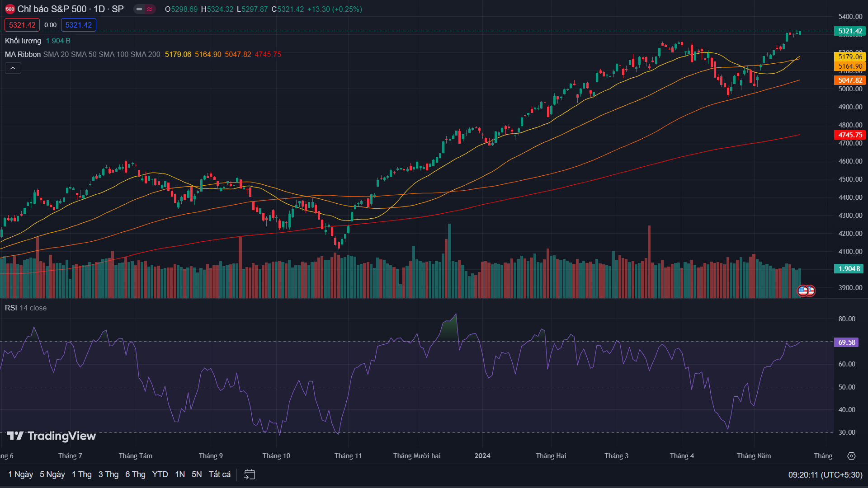
Task: Select the YTD time range
Action: tap(160, 474)
